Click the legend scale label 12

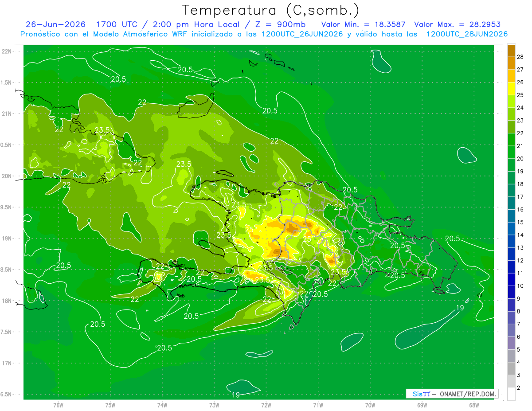[520, 260]
